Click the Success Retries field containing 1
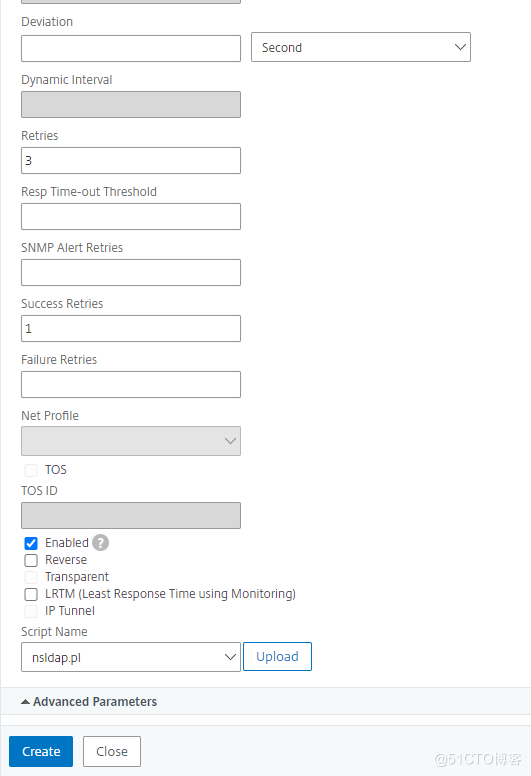This screenshot has width=531, height=776. (x=131, y=328)
